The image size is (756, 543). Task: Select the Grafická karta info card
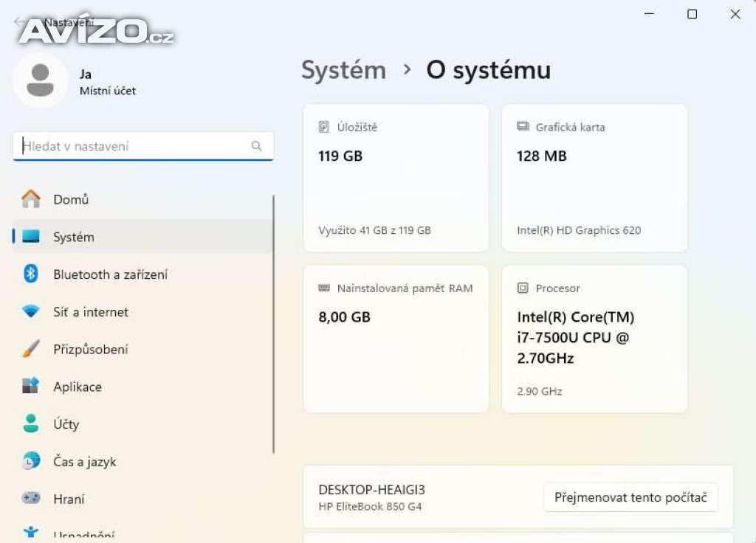[594, 178]
